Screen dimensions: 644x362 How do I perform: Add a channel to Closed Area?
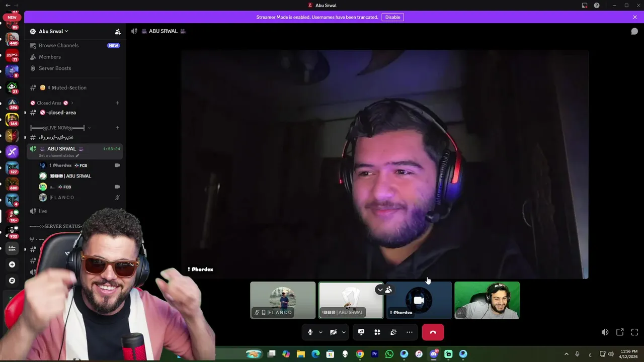(117, 103)
